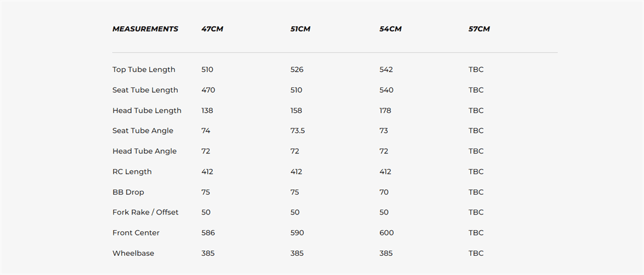
Task: Click the 600 front center value
Action: point(386,233)
